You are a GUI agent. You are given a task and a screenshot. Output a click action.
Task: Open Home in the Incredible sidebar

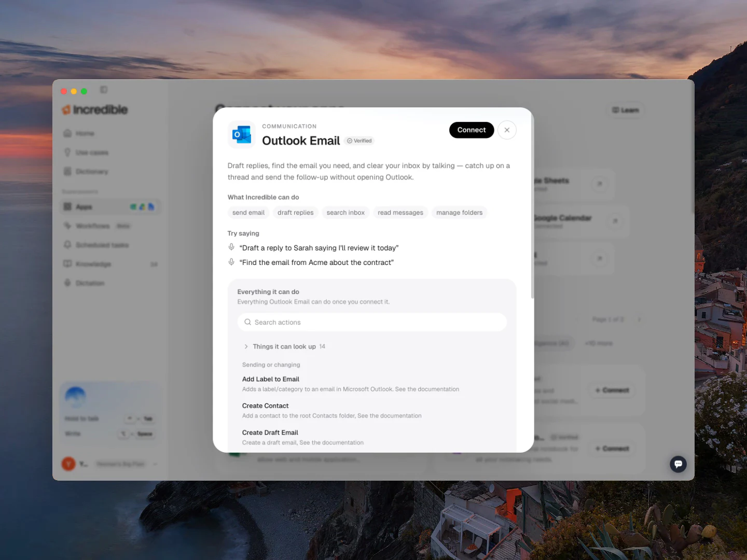[x=110, y=133]
